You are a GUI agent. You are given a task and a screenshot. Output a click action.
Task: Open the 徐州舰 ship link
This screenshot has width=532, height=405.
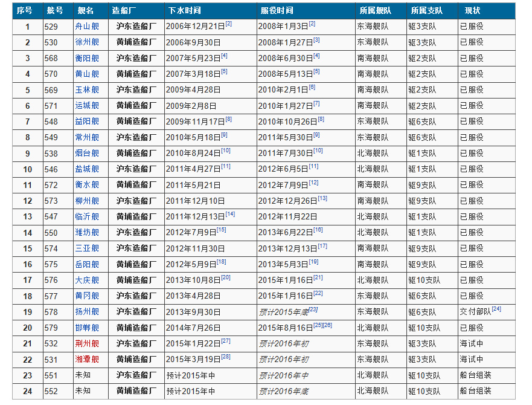(x=87, y=42)
